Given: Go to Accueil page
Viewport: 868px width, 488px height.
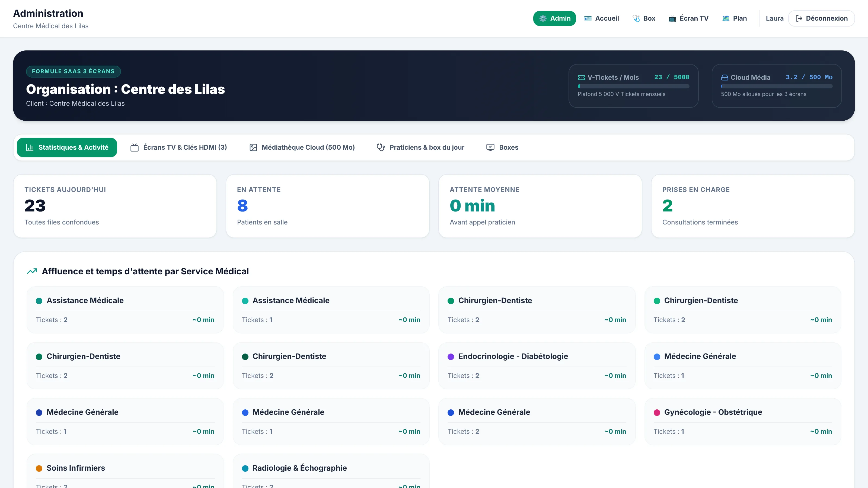Looking at the screenshot, I should coord(601,18).
